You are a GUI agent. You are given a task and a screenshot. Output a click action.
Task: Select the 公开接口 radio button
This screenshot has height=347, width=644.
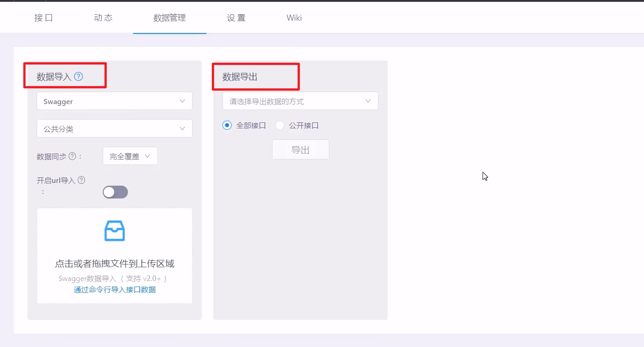[x=279, y=125]
